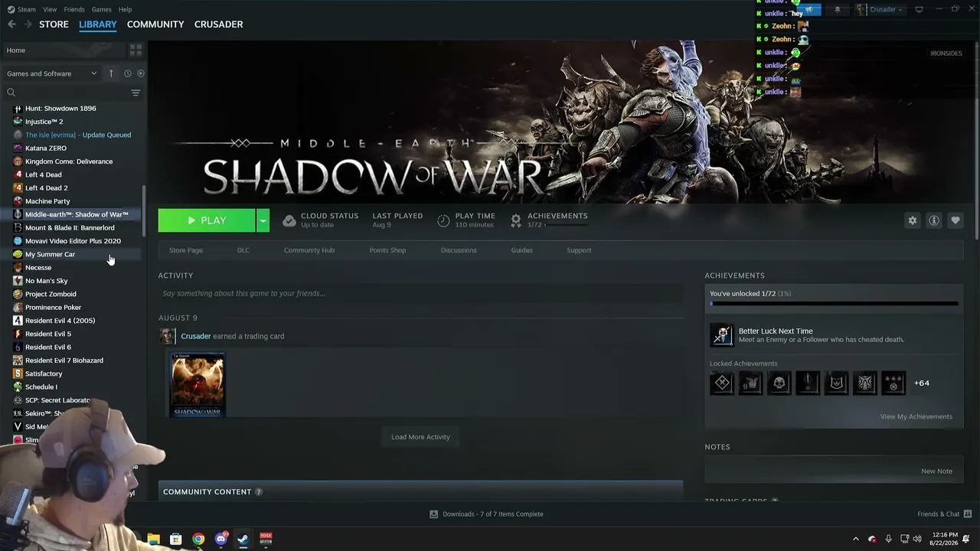Image resolution: width=980 pixels, height=551 pixels.
Task: Click the achievements progress bar
Action: point(834,304)
